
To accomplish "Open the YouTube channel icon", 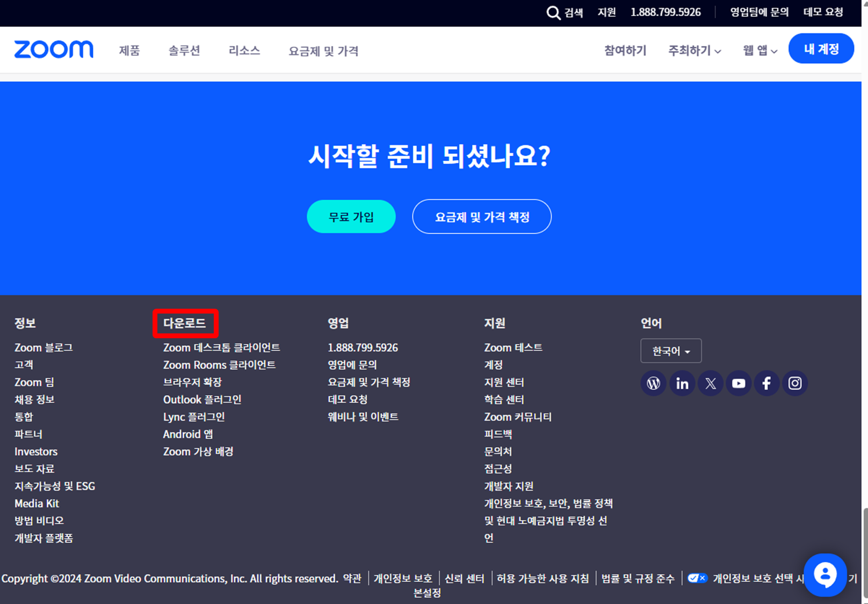I will click(739, 383).
